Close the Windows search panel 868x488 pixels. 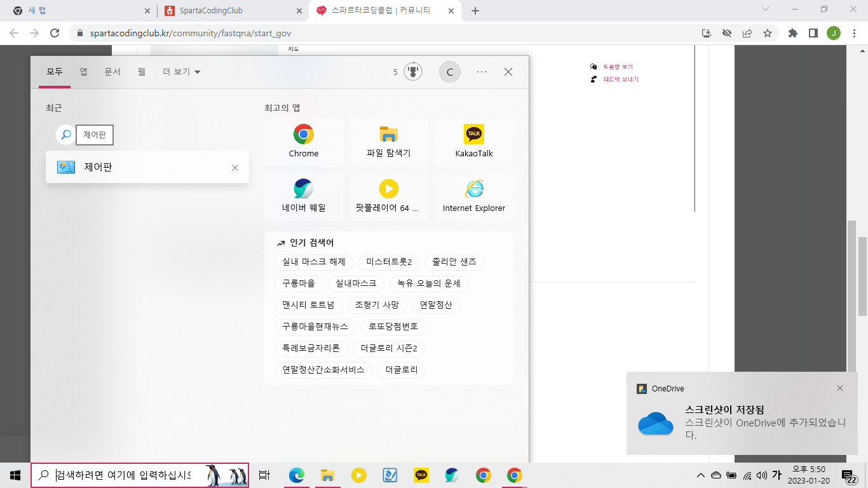coord(508,72)
